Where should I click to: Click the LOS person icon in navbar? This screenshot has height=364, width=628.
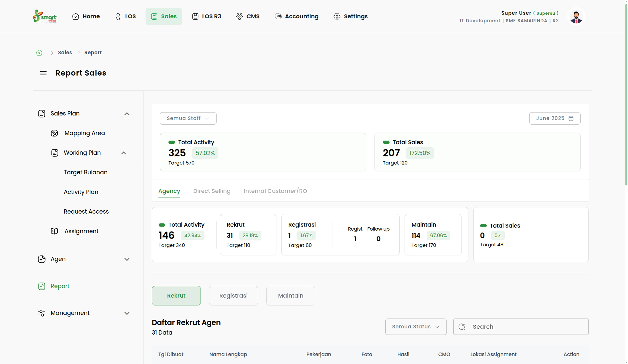pyautogui.click(x=118, y=16)
